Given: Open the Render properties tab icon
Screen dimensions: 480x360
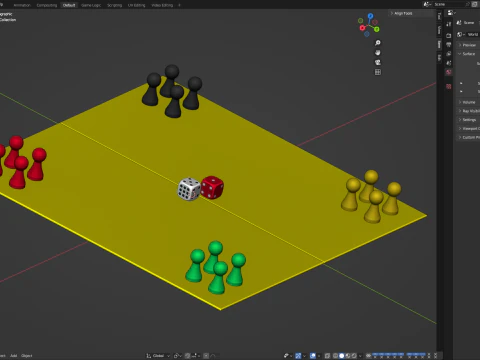Looking at the screenshot, I should point(449,36).
